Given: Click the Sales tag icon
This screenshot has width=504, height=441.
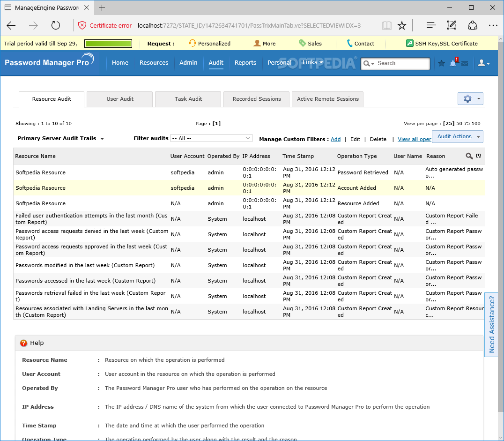Looking at the screenshot, I should [302, 43].
